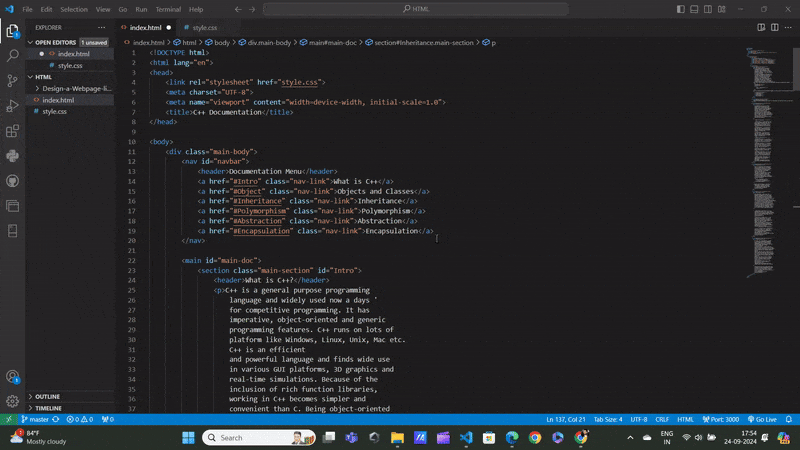
Task: Select index.html in the HTML folder tree
Action: pyautogui.click(x=58, y=100)
